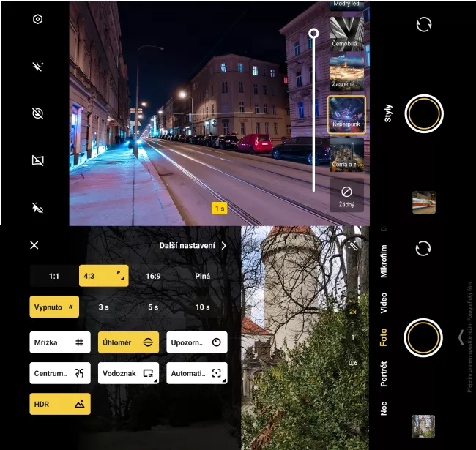This screenshot has width=476, height=450.
Task: Expand Další nastavení for more settings
Action: click(193, 246)
